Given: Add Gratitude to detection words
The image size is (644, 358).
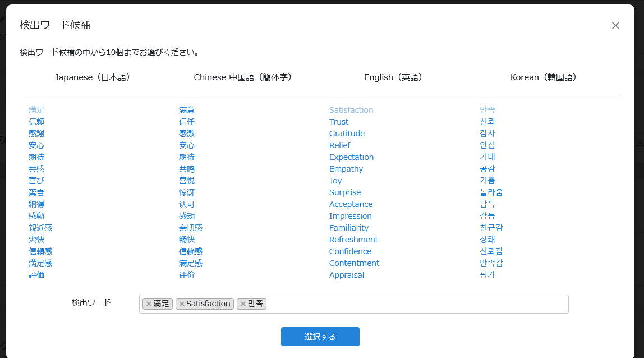Looking at the screenshot, I should [x=347, y=134].
